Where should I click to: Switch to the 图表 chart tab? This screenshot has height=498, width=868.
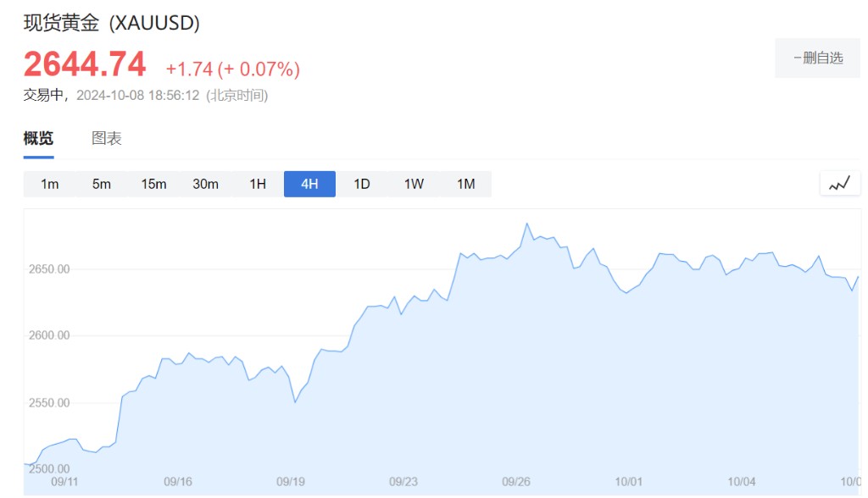pos(107,138)
